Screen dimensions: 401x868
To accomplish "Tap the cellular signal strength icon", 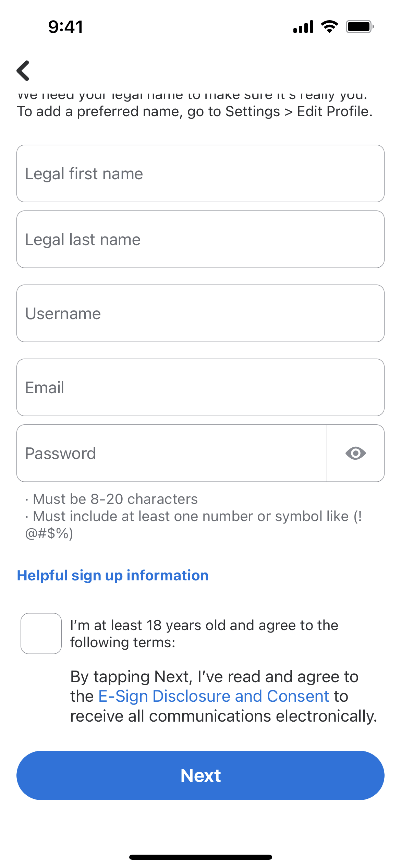I will [303, 27].
